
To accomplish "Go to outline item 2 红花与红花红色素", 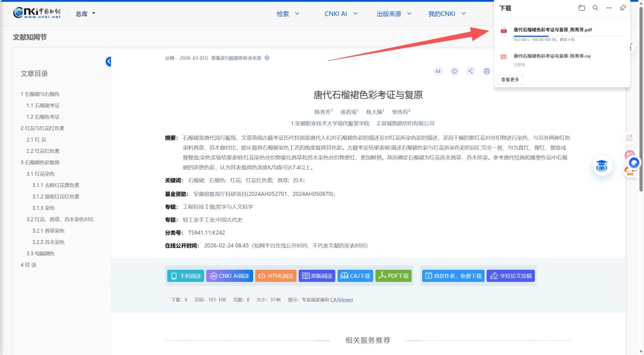I will click(x=42, y=128).
